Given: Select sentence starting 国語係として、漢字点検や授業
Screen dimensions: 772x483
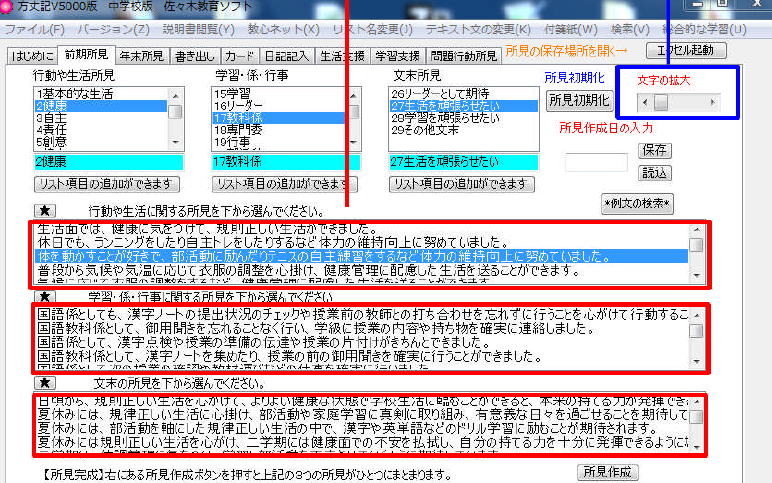Looking at the screenshot, I should point(361,342).
